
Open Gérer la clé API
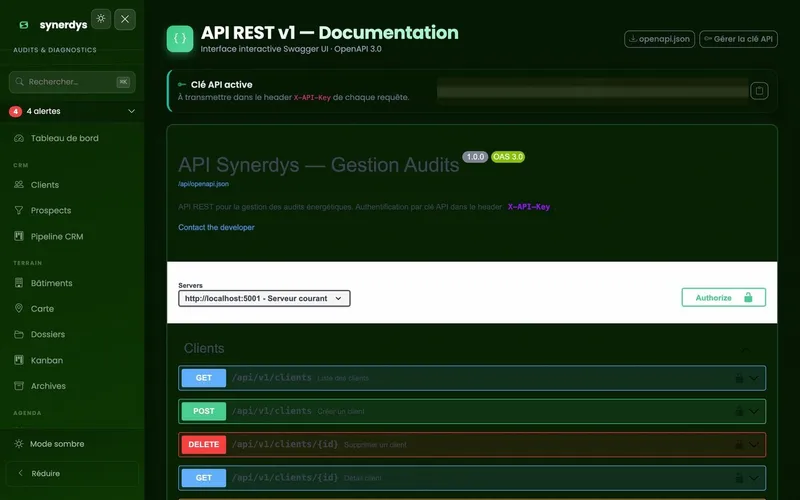pos(738,39)
